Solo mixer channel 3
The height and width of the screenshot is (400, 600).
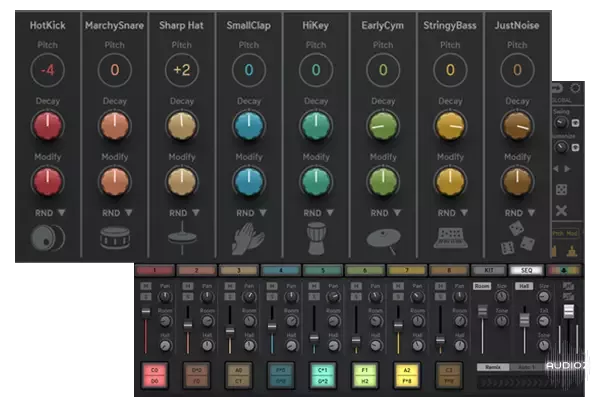coord(230,297)
